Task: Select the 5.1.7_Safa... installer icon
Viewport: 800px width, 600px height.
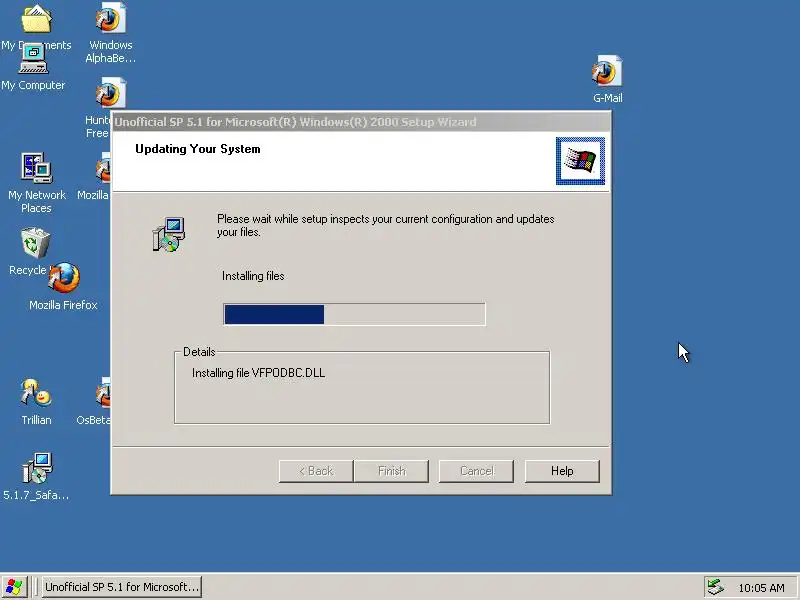Action: (x=37, y=468)
